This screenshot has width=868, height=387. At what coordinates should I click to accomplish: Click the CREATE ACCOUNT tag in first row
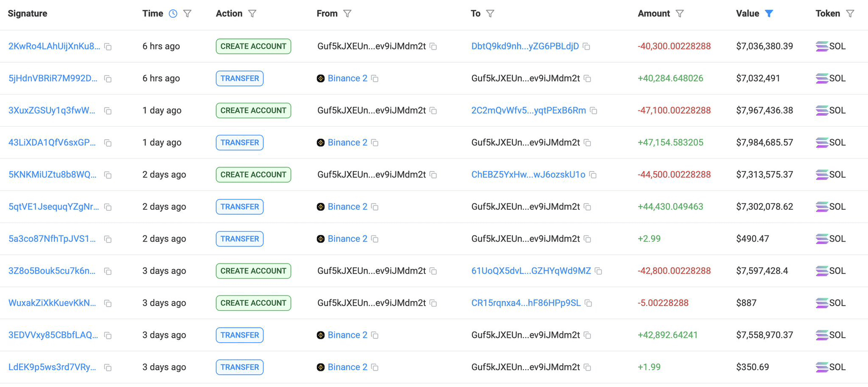pos(253,46)
